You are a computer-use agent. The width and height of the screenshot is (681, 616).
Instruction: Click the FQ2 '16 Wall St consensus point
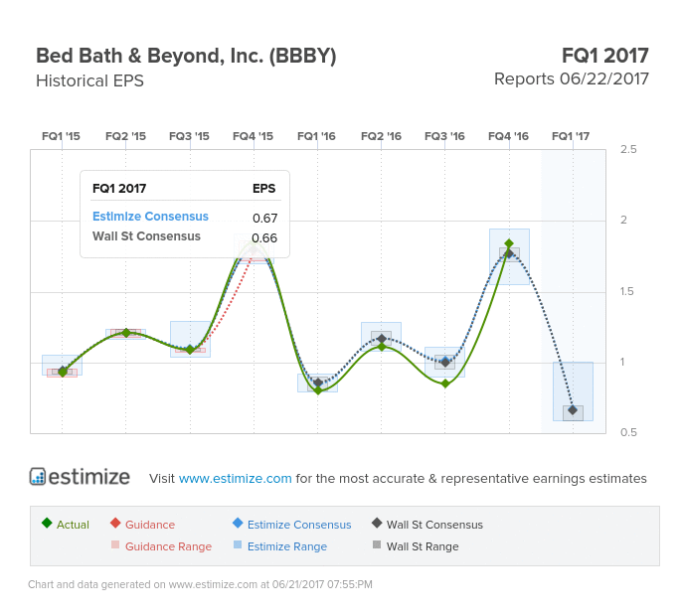pos(382,339)
